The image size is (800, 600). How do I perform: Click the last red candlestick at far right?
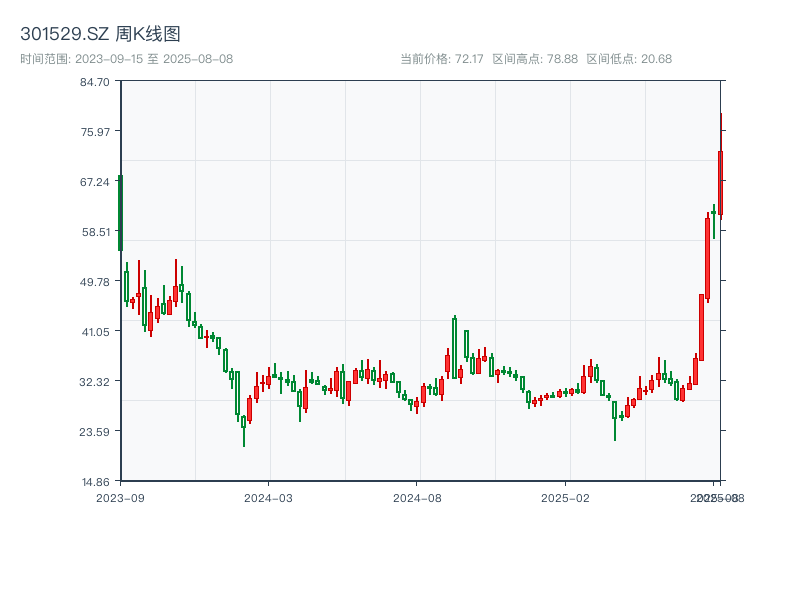(x=720, y=183)
